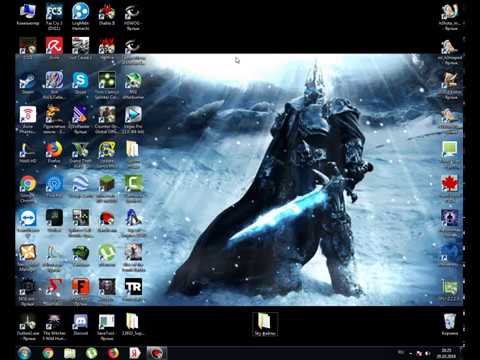Open the Computer desktop icon

tap(28, 15)
